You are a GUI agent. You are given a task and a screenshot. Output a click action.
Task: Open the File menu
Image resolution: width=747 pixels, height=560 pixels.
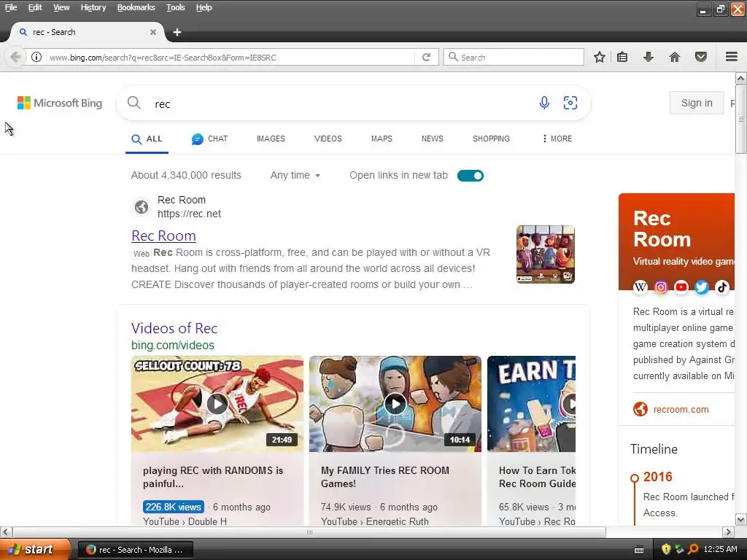coord(11,7)
